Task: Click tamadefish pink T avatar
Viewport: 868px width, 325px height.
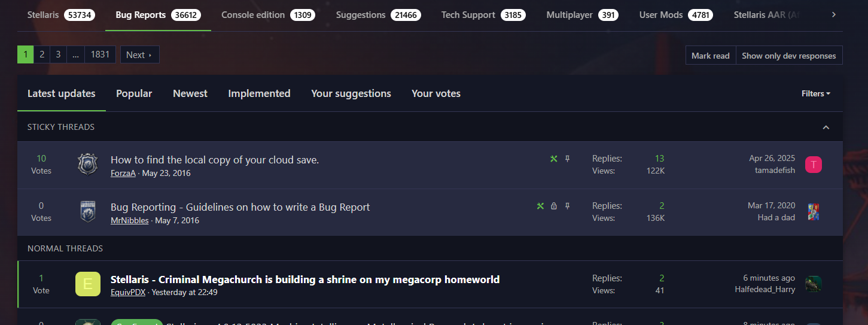Action: tap(814, 165)
